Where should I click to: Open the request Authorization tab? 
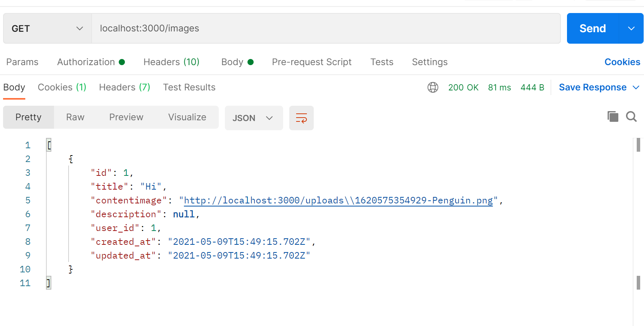(91, 62)
